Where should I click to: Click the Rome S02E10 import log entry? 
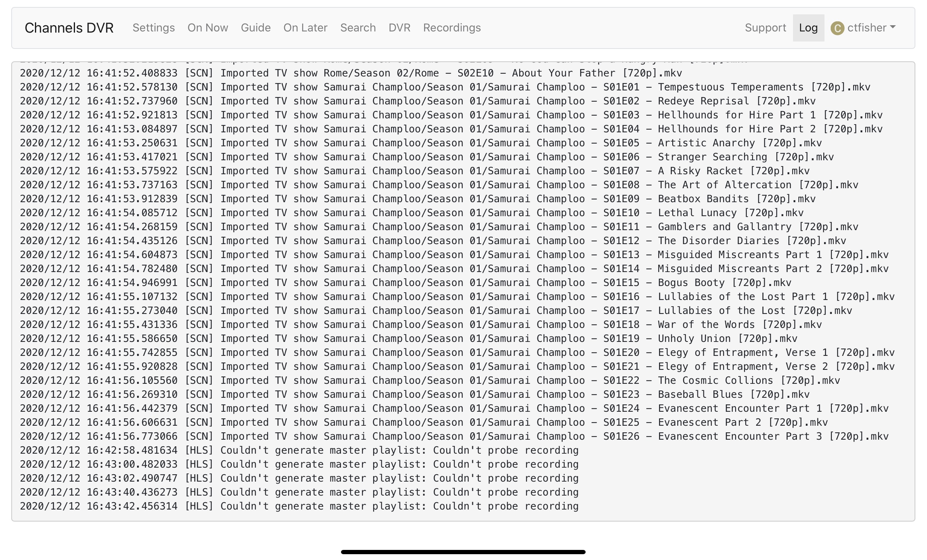pos(351,73)
